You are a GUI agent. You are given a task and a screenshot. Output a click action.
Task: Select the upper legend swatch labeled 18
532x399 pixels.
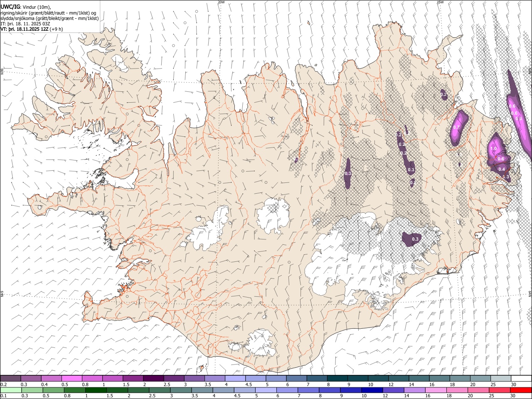460,379
